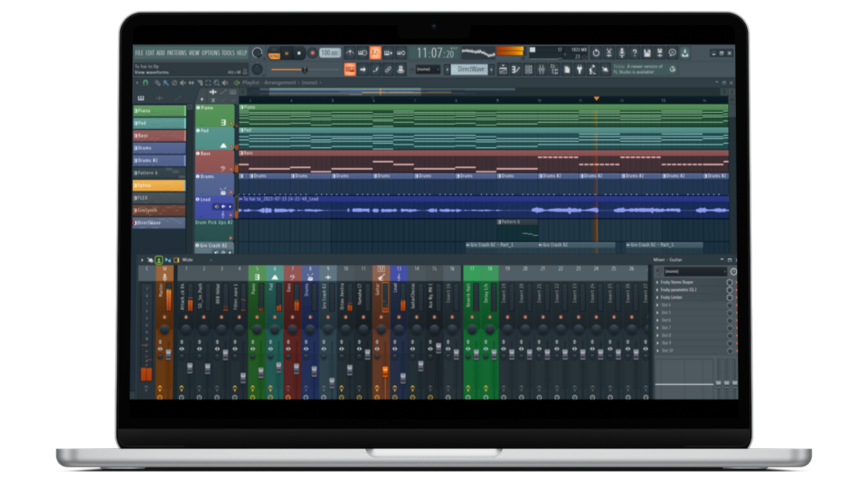
Task: Click the red Record button
Action: (313, 53)
